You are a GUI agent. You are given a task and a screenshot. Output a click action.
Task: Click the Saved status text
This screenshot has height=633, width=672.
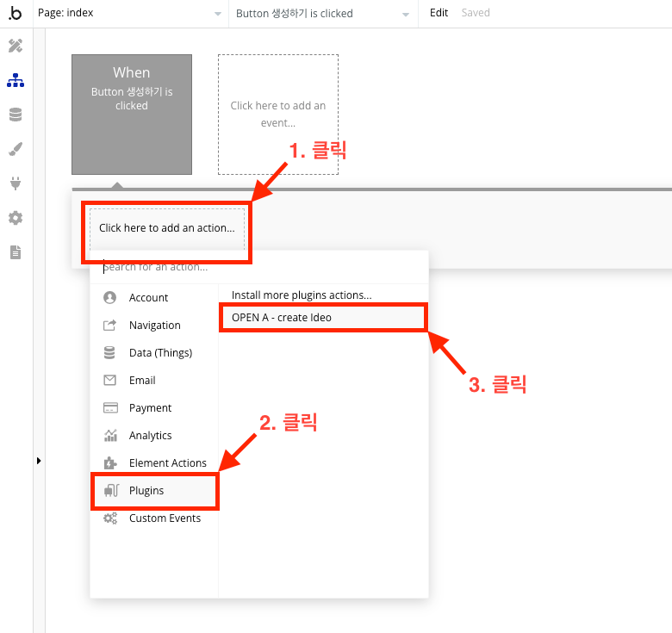[476, 13]
